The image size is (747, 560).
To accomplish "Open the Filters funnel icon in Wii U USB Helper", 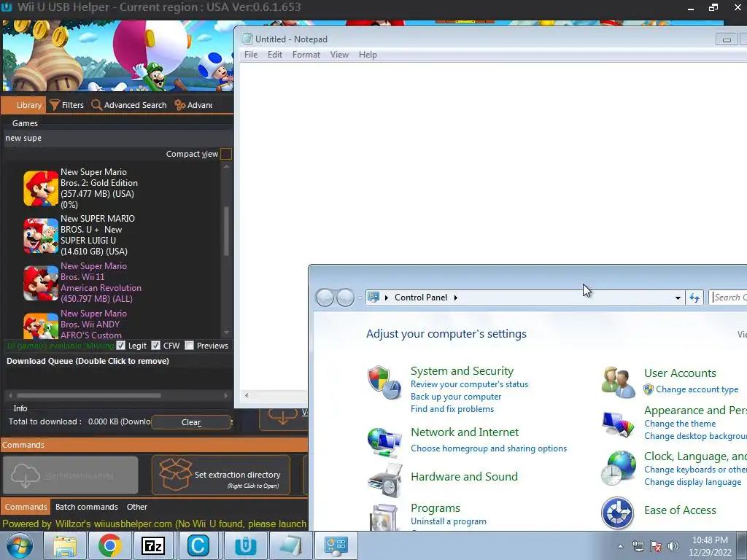I will point(54,105).
